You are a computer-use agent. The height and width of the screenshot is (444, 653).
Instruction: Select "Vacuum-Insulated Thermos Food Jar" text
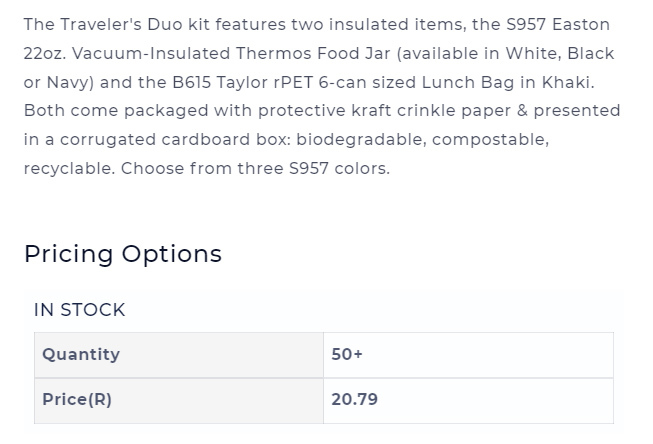(x=231, y=54)
